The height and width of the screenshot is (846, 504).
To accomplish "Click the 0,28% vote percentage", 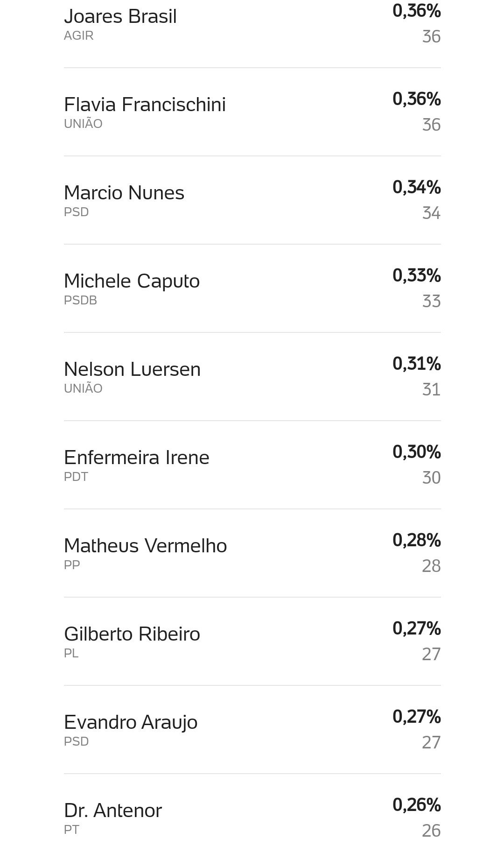I will [417, 540].
